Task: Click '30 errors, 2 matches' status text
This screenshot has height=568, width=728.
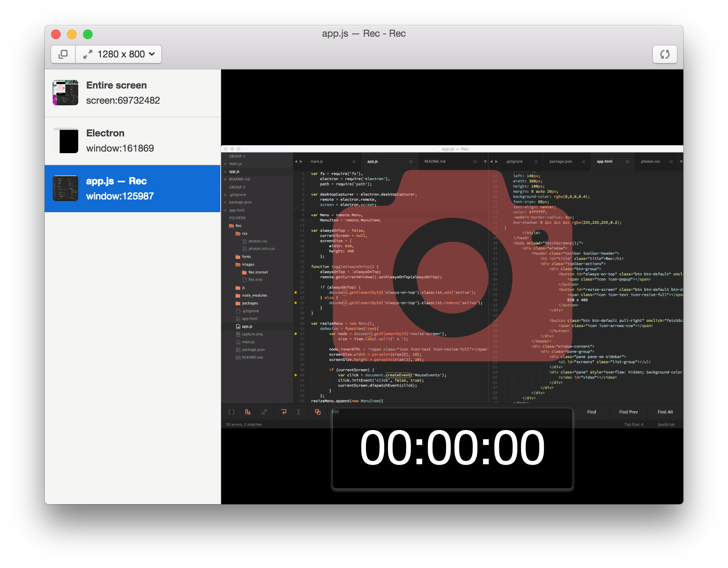Action: click(244, 424)
